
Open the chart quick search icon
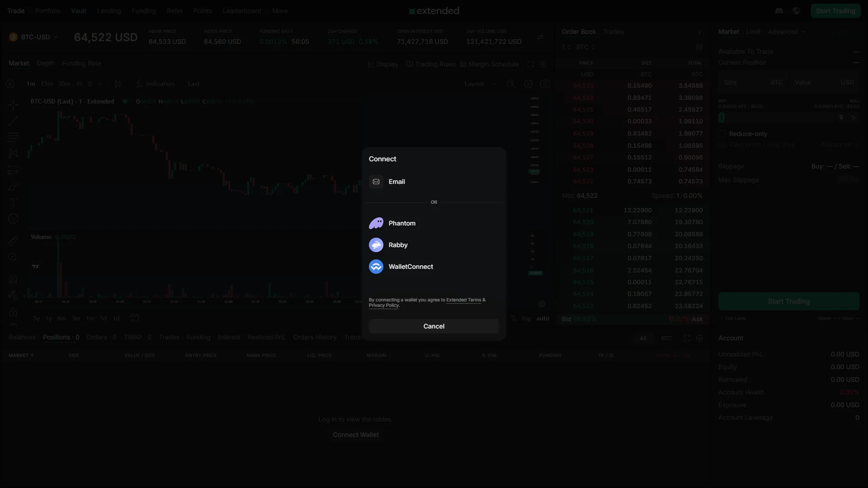(511, 84)
